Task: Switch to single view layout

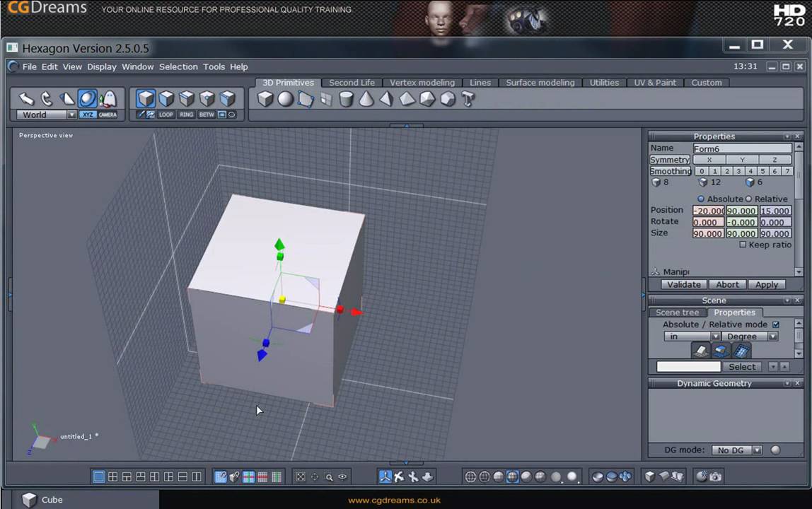Action: [98, 477]
